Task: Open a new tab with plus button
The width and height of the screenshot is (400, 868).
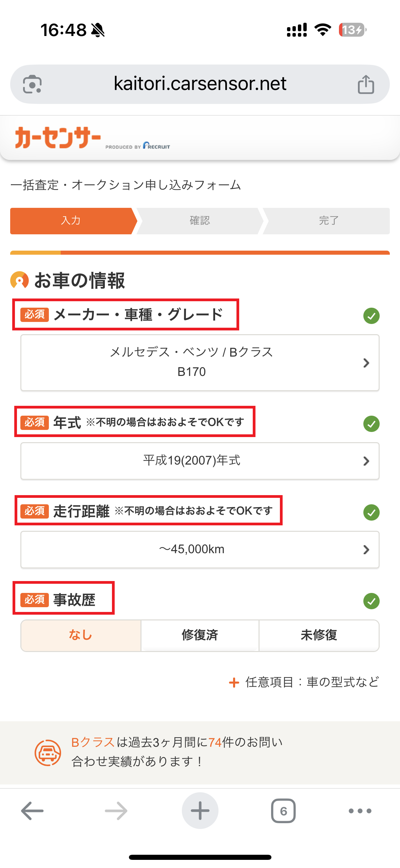Action: [200, 811]
